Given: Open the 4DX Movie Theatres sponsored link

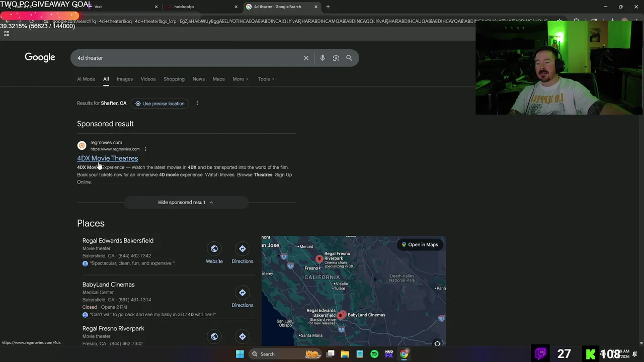Looking at the screenshot, I should pyautogui.click(x=107, y=158).
